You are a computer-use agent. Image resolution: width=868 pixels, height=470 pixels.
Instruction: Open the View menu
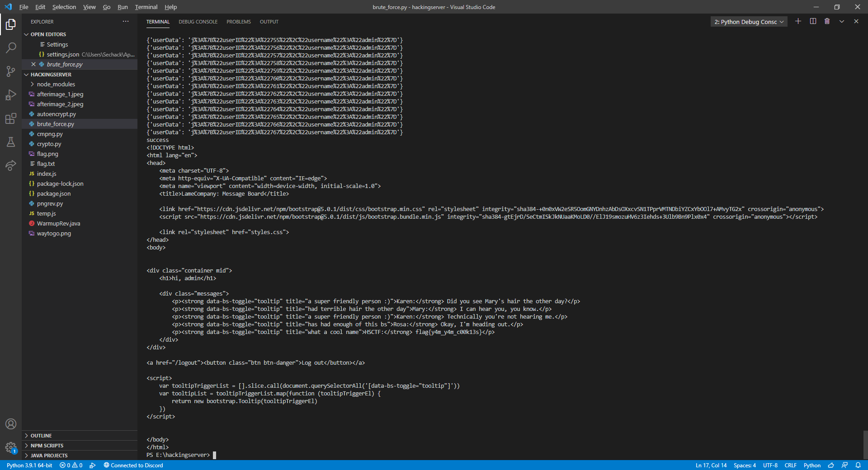click(x=90, y=7)
